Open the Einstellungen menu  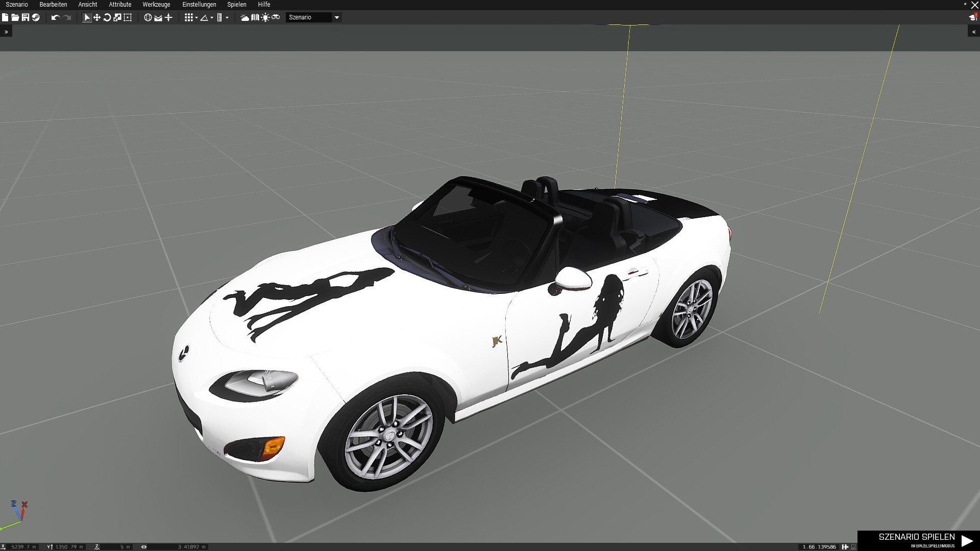199,5
